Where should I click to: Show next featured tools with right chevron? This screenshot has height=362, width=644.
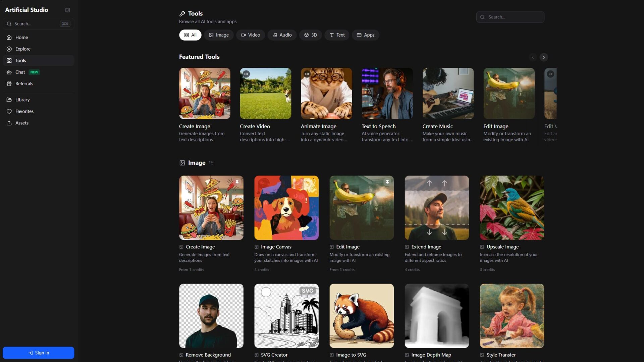(544, 57)
